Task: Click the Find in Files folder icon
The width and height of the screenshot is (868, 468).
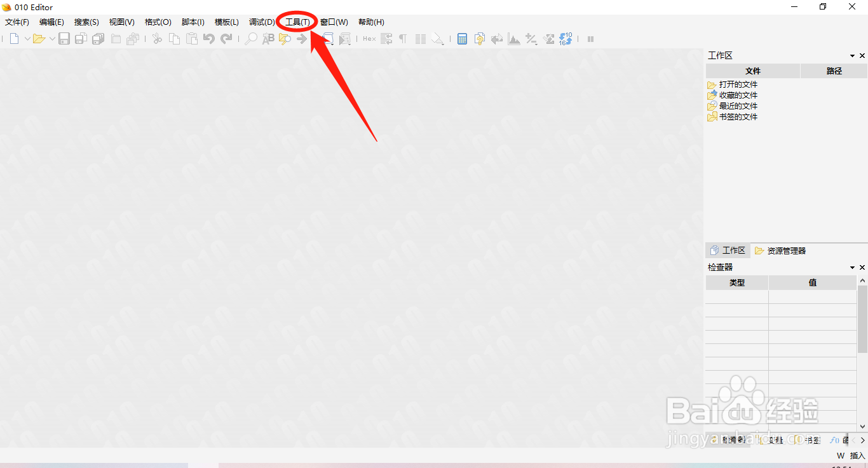Action: point(285,39)
